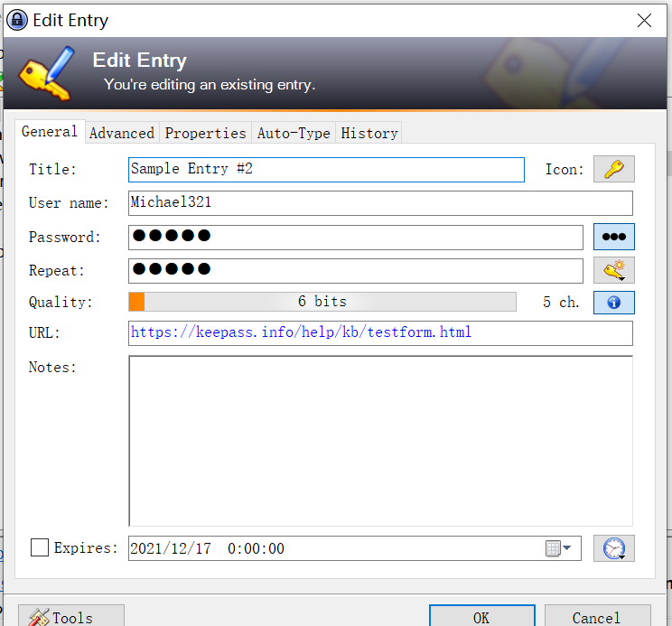
Task: Click inside the Notes text area
Action: tap(380, 441)
